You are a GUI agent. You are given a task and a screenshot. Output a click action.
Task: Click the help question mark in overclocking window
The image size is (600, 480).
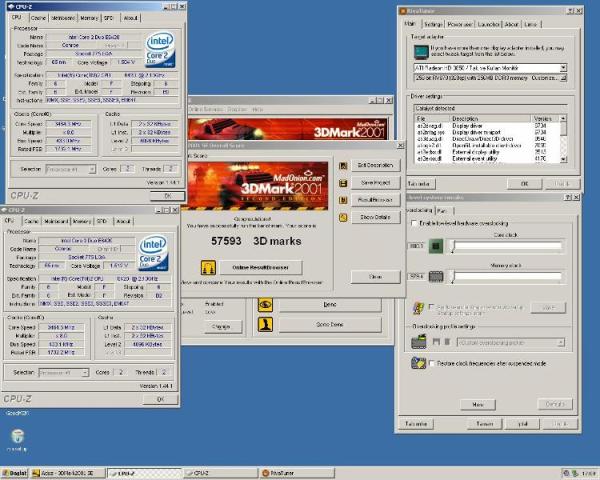coord(568,197)
